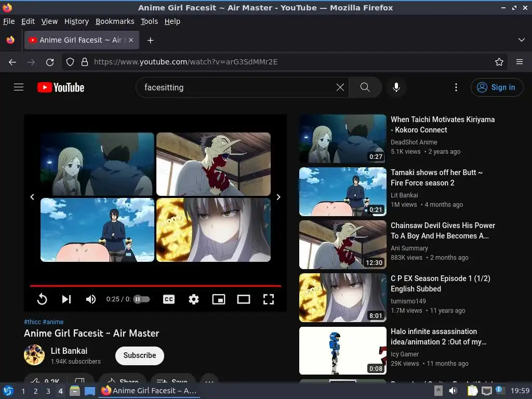Go to the YouTube home logo

61,87
